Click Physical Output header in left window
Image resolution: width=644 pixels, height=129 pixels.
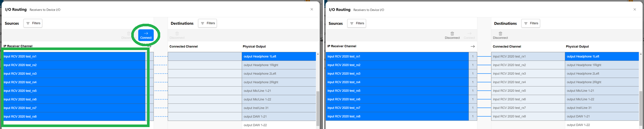pos(254,47)
